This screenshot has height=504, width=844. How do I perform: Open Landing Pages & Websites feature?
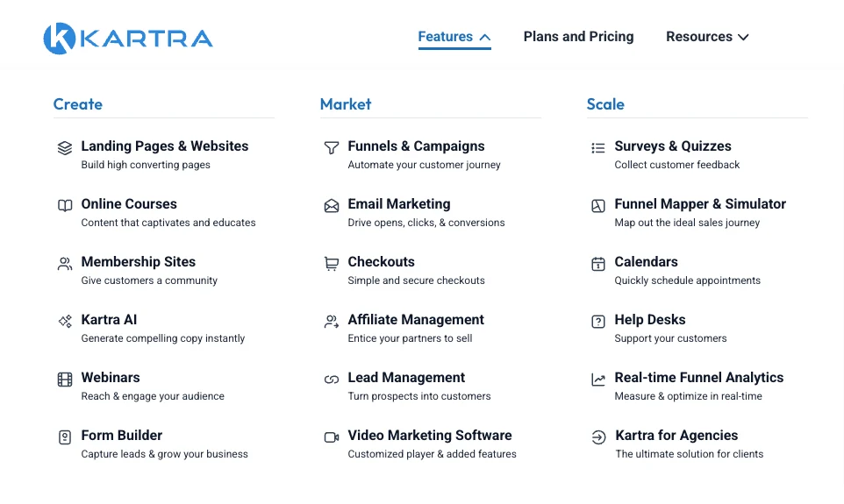click(165, 146)
